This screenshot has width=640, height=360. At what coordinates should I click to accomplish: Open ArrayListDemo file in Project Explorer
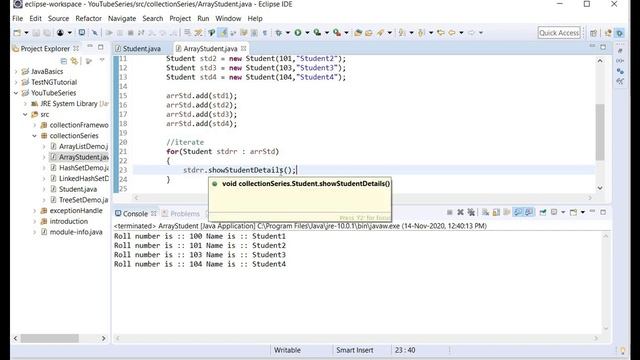[x=79, y=147]
